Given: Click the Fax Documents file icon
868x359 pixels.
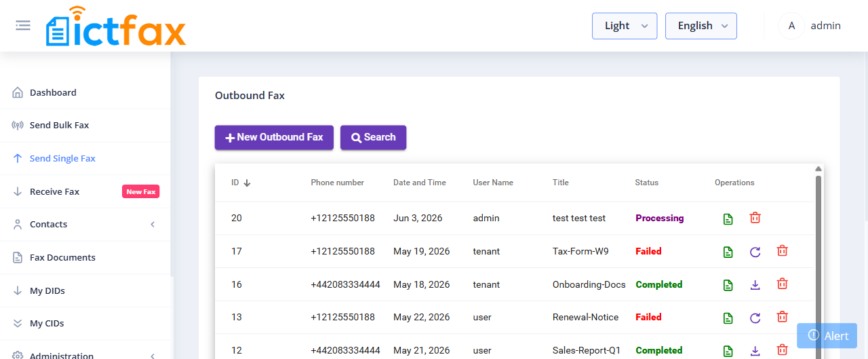Looking at the screenshot, I should (18, 258).
